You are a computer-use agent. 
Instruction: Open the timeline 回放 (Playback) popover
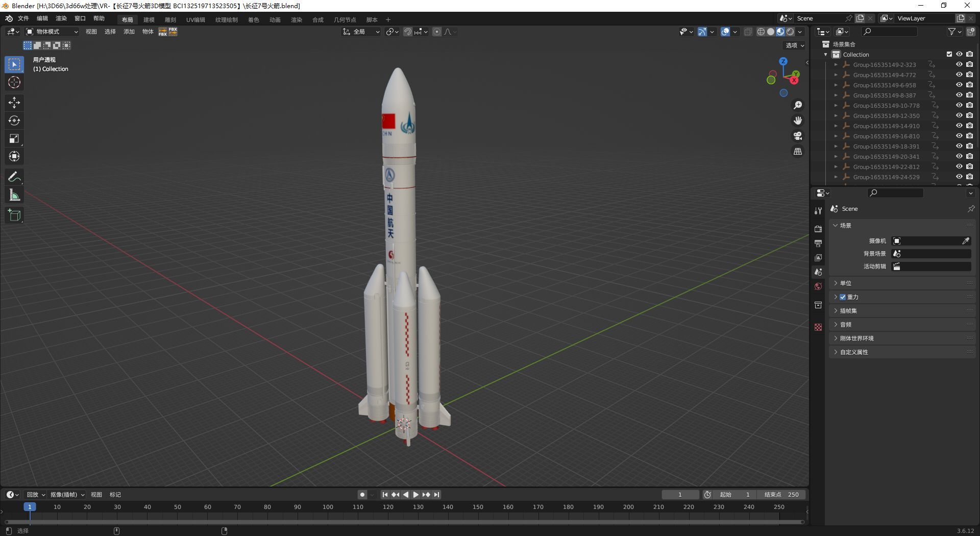[x=36, y=495]
